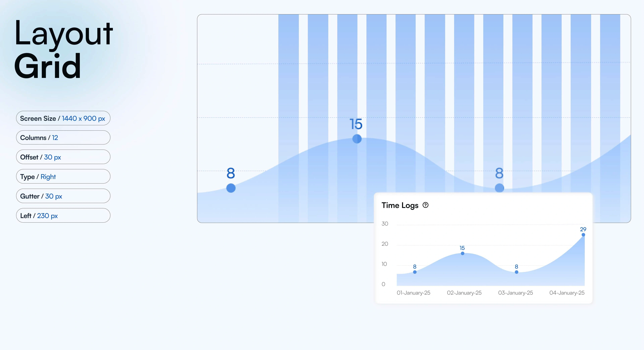Click the Time Logs card title

point(400,205)
